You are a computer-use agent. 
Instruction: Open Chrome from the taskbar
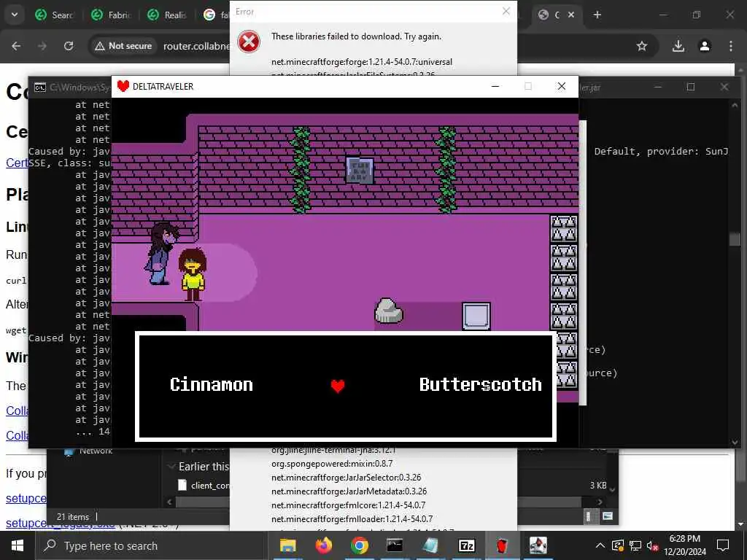(x=359, y=545)
